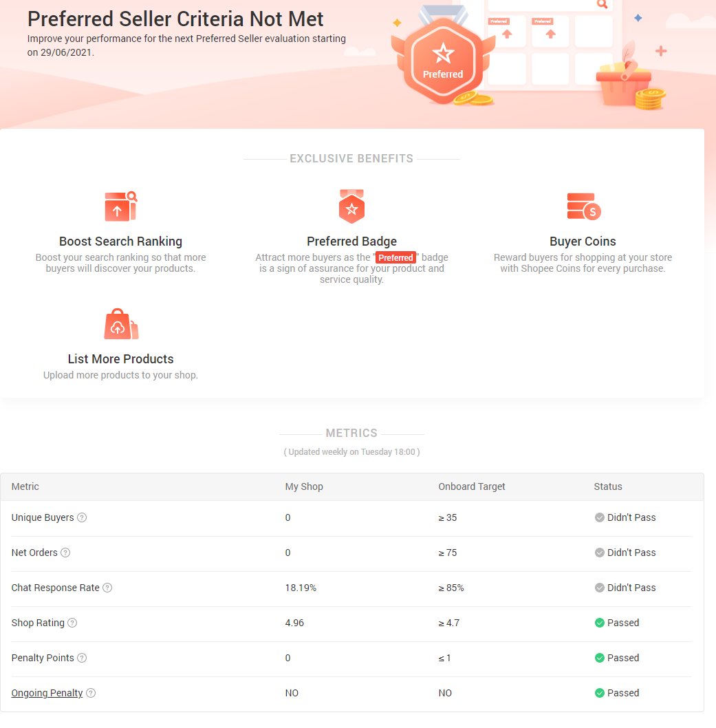716x728 pixels.
Task: Click the Buyer Coins stack icon
Action: pos(584,206)
